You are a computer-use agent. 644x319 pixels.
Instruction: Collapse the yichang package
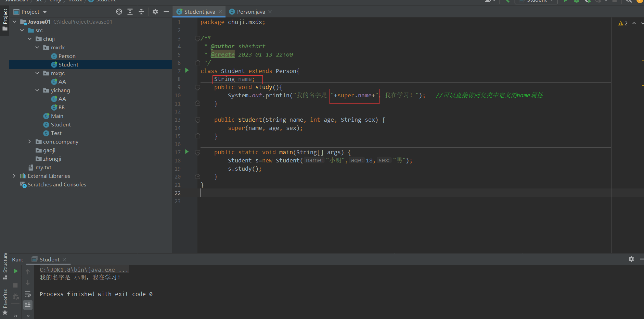tap(37, 90)
